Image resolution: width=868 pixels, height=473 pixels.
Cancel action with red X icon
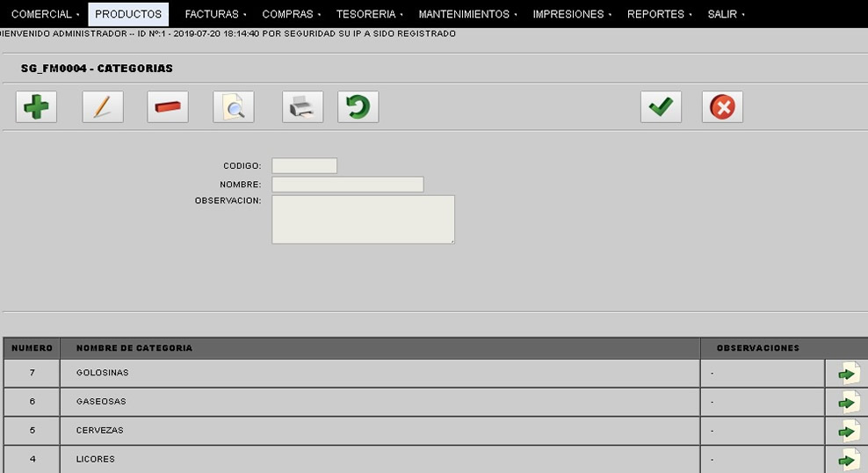point(722,107)
